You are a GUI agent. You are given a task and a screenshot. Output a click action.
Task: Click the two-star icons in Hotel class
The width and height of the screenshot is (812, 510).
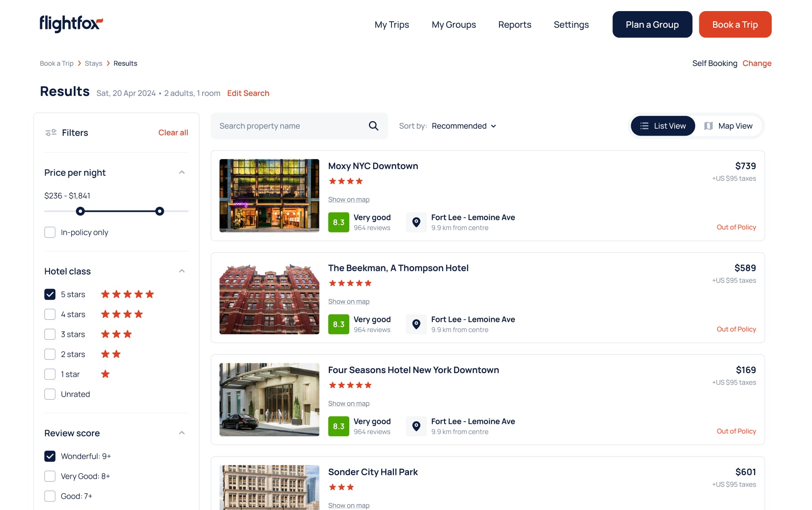tap(111, 354)
